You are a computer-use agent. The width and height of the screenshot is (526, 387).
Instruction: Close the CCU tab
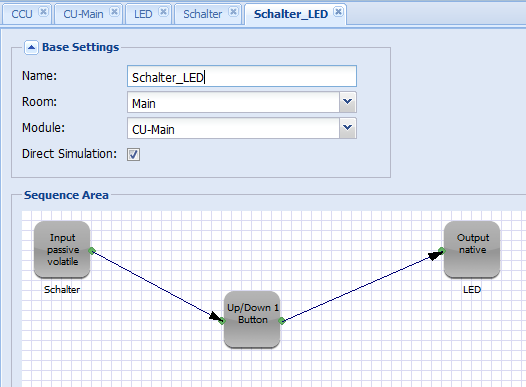tap(43, 12)
